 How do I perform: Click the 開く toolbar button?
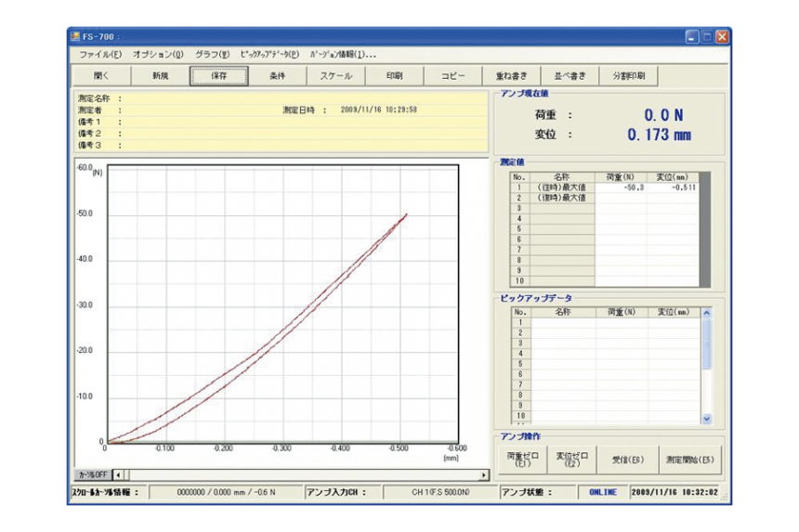click(x=101, y=76)
